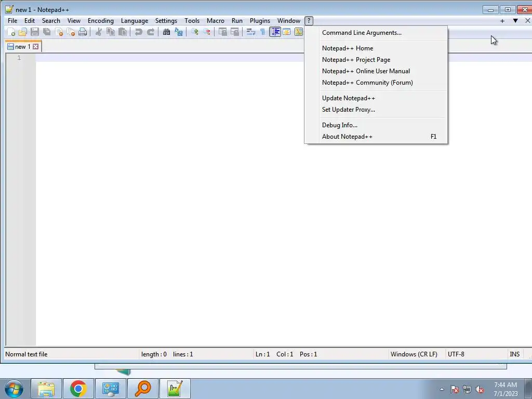The image size is (532, 399).
Task: Open About Notepad++ dialog
Action: pos(376,137)
